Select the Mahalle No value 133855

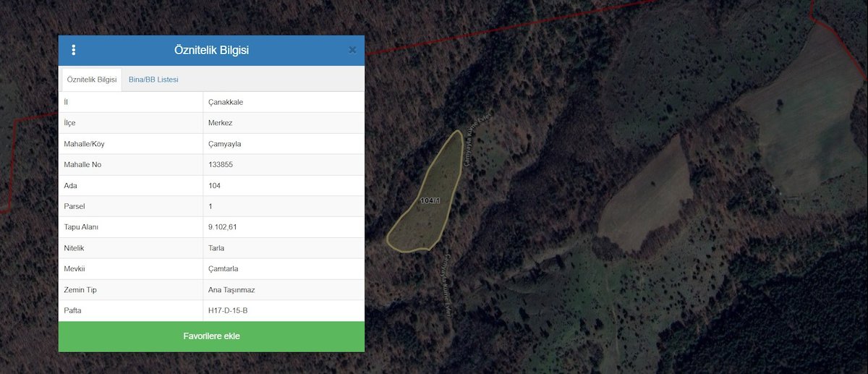tap(220, 165)
